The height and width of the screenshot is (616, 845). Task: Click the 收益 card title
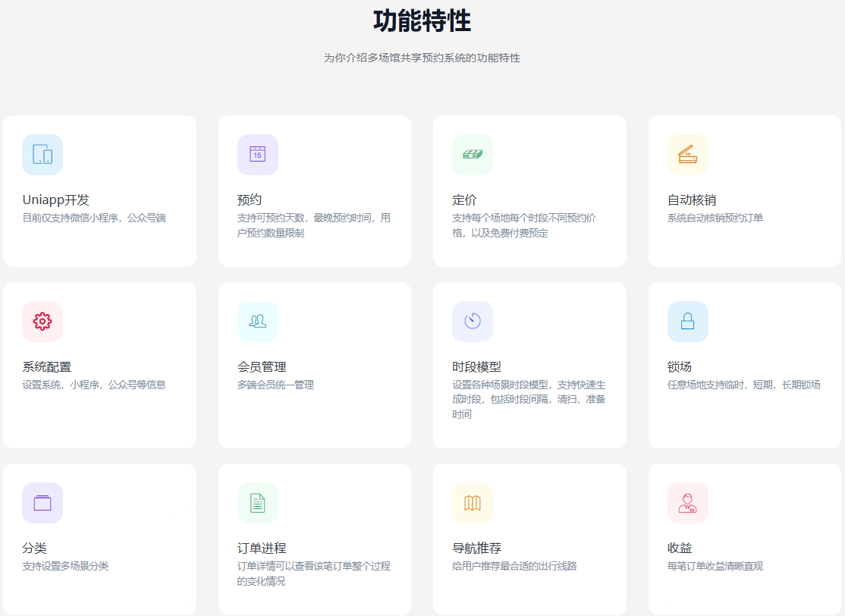680,548
